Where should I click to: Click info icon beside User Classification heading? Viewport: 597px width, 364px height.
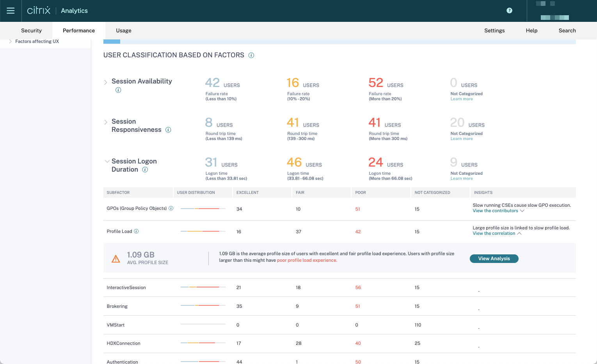tap(251, 55)
